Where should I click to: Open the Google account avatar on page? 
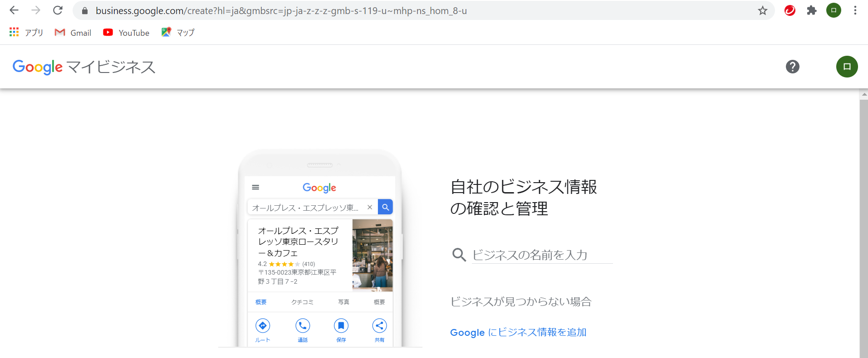pyautogui.click(x=847, y=67)
